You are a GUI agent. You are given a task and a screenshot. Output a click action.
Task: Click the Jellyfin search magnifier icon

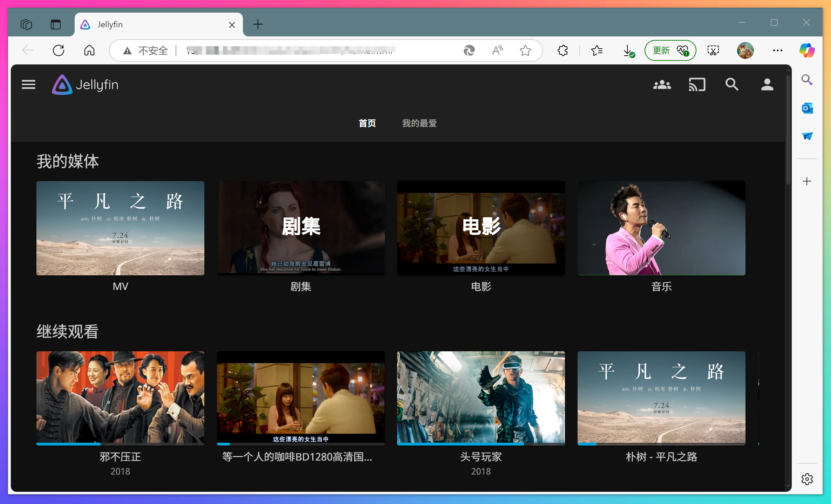[x=732, y=85]
